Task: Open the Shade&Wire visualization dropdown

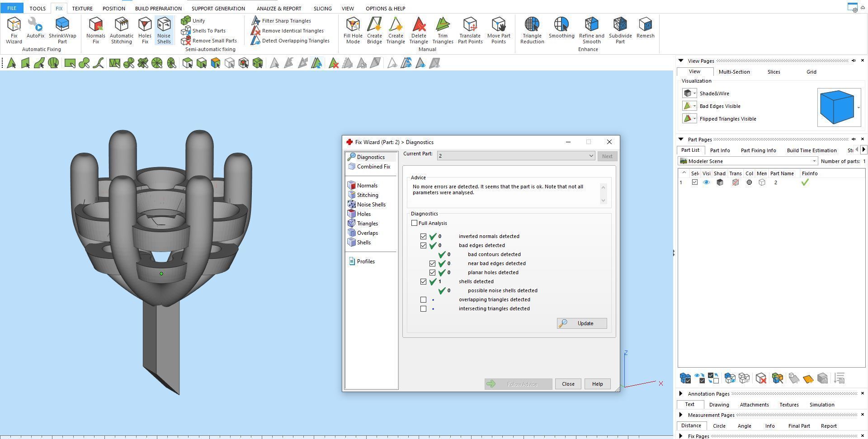Action: pyautogui.click(x=694, y=93)
